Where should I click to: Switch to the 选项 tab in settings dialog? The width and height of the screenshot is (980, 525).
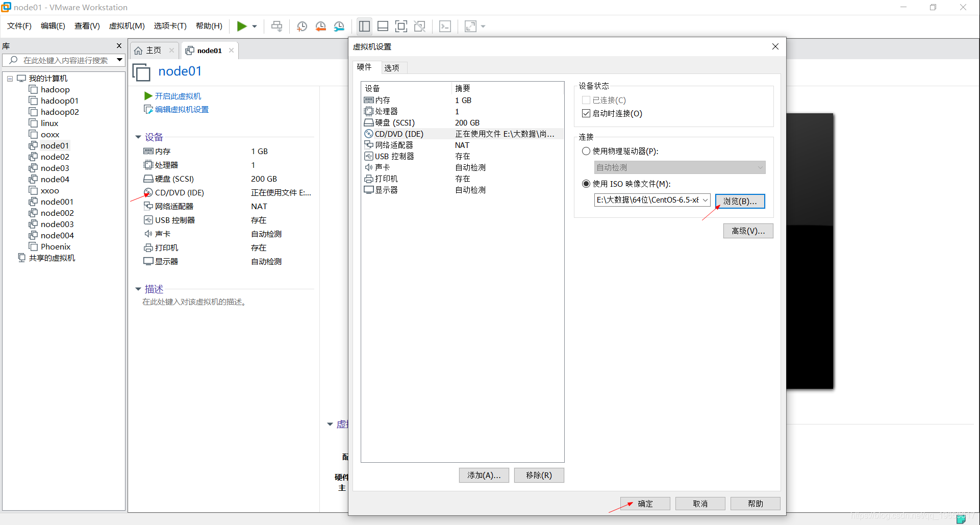pos(392,68)
